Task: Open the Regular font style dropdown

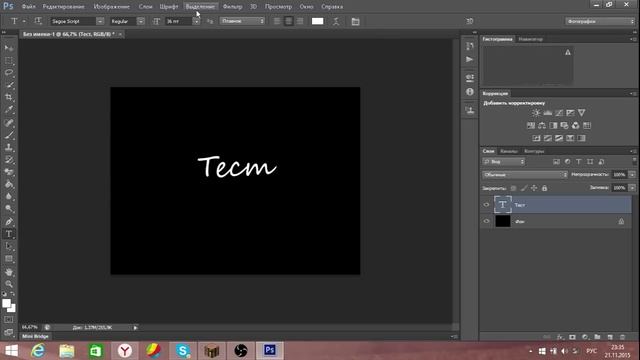Action: pyautogui.click(x=140, y=21)
